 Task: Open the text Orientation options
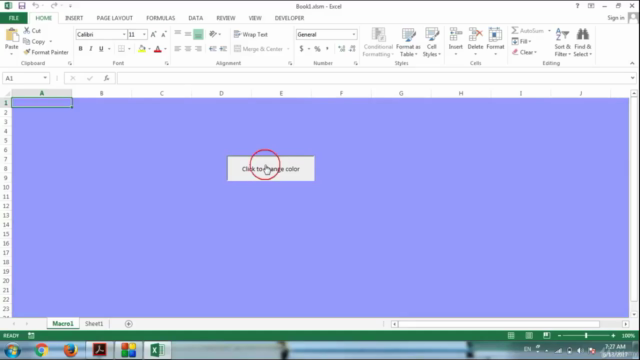215,34
